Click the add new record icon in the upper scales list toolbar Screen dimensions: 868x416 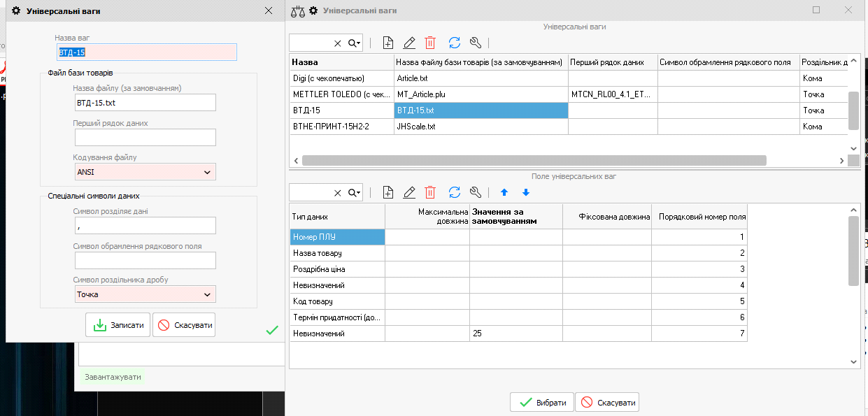389,43
